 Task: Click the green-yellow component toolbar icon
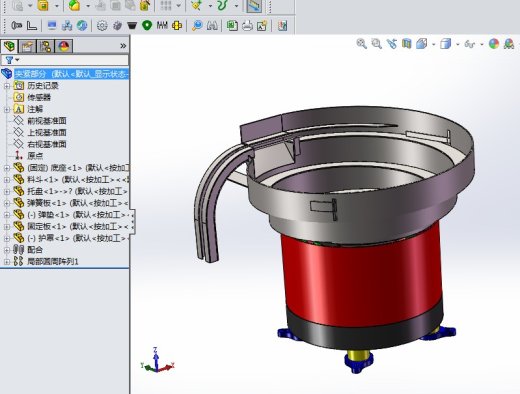[74, 5]
